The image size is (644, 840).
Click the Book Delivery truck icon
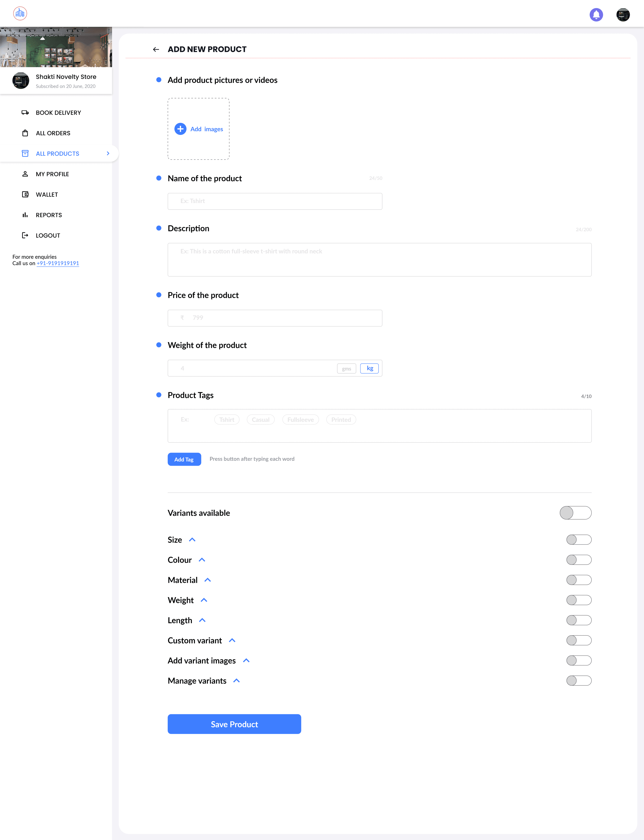[25, 113]
